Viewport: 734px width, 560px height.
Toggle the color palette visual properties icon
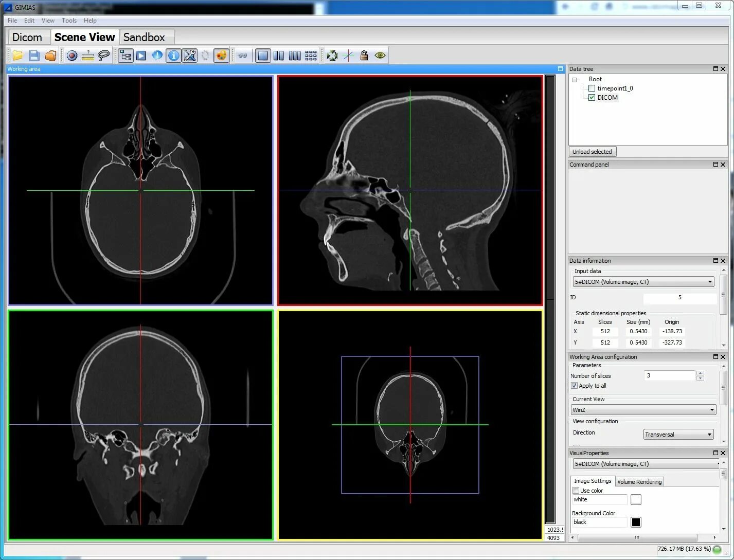pos(222,56)
